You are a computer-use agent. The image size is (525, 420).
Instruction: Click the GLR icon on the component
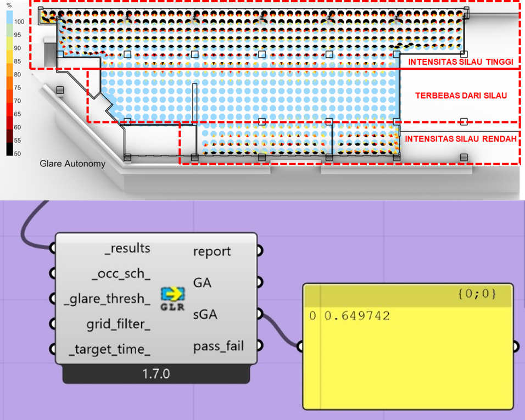(172, 299)
